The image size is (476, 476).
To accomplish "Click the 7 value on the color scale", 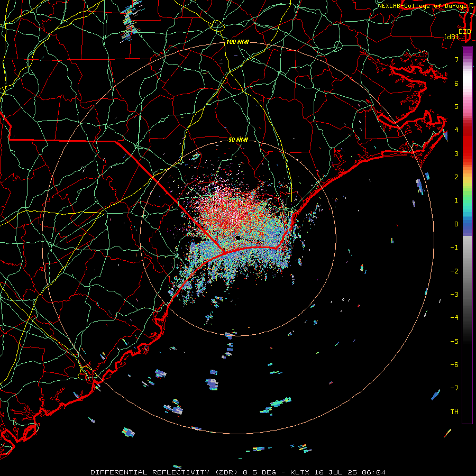I will coord(456,59).
